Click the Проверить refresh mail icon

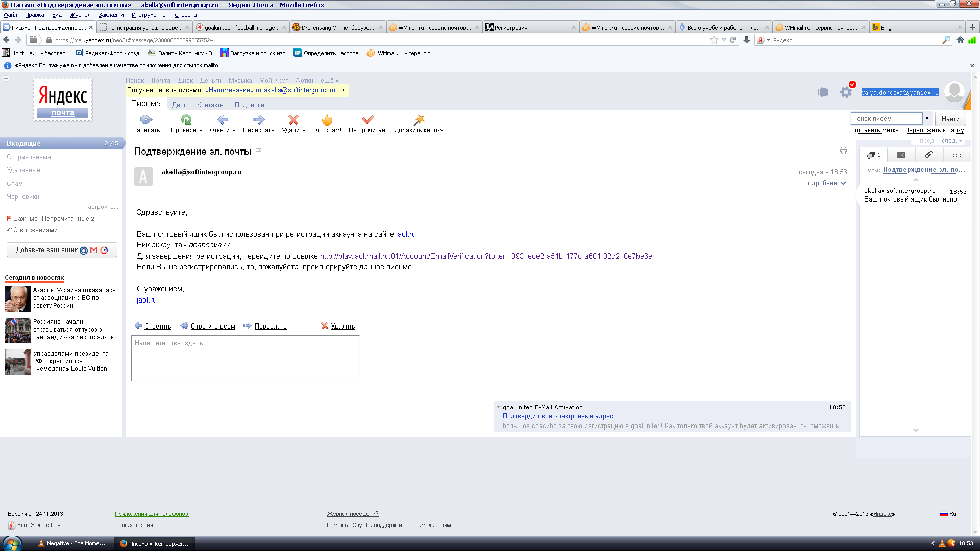[186, 120]
